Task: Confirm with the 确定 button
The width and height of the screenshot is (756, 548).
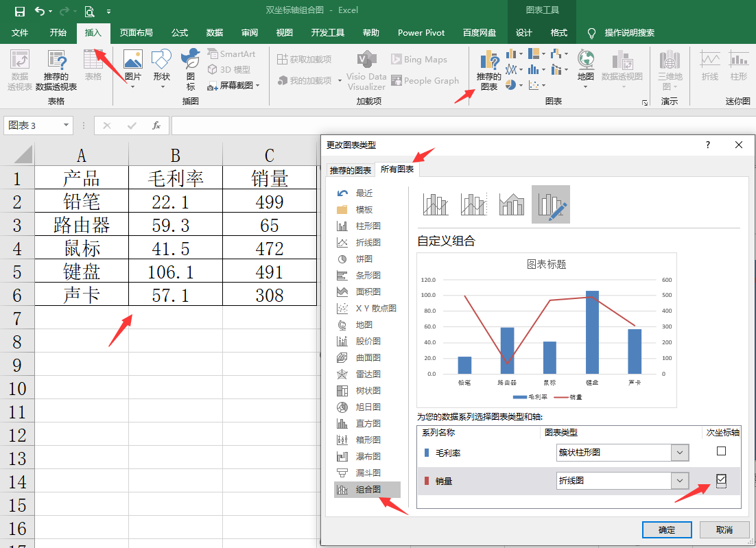Action: tap(667, 529)
